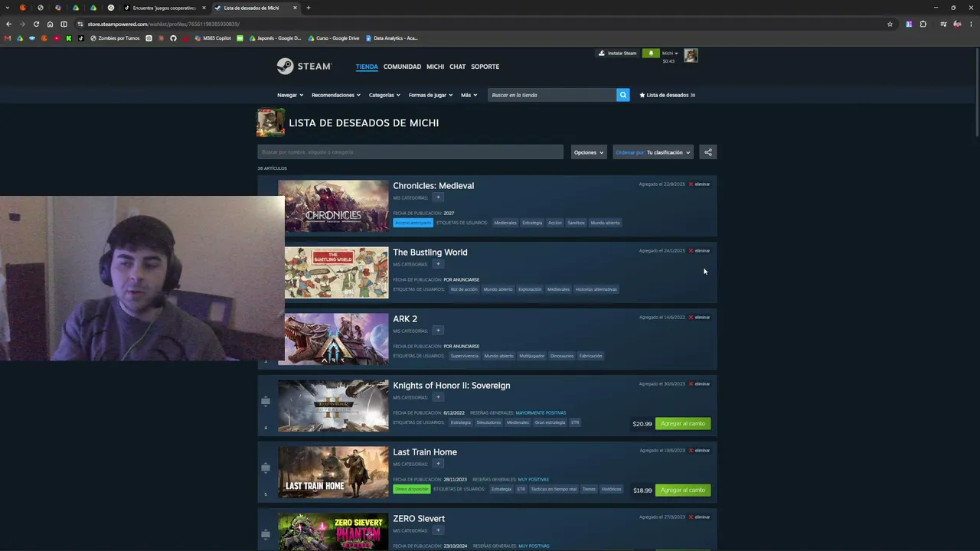The width and height of the screenshot is (980, 551).
Task: Click the reorder handle for Last Train Home
Action: [x=266, y=468]
